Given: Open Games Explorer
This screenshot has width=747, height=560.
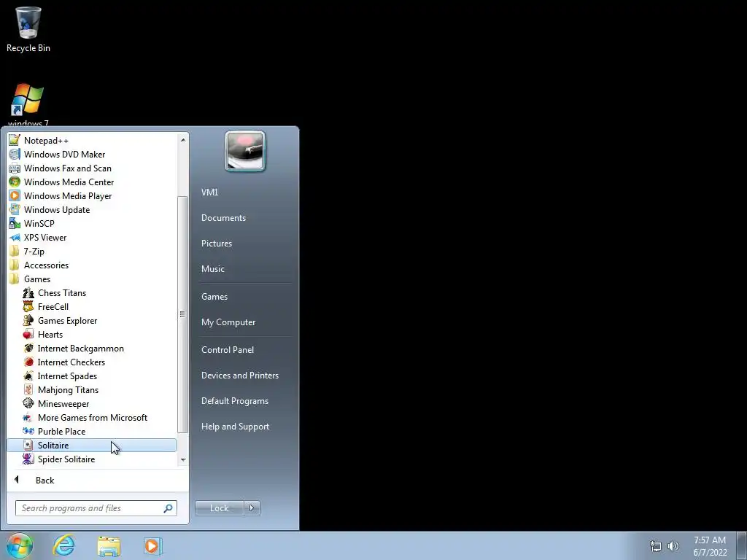Looking at the screenshot, I should point(91,321).
